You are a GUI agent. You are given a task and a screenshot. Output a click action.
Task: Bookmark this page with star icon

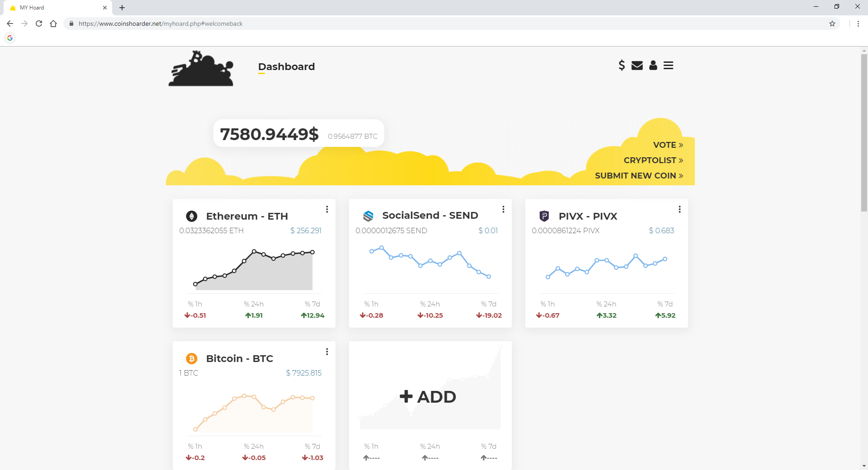pyautogui.click(x=832, y=23)
